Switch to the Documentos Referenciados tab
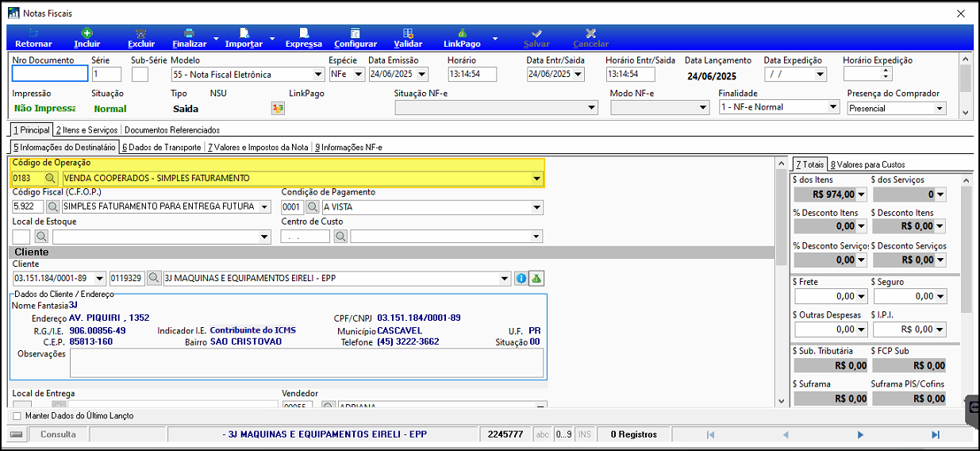The width and height of the screenshot is (980, 451). point(172,129)
